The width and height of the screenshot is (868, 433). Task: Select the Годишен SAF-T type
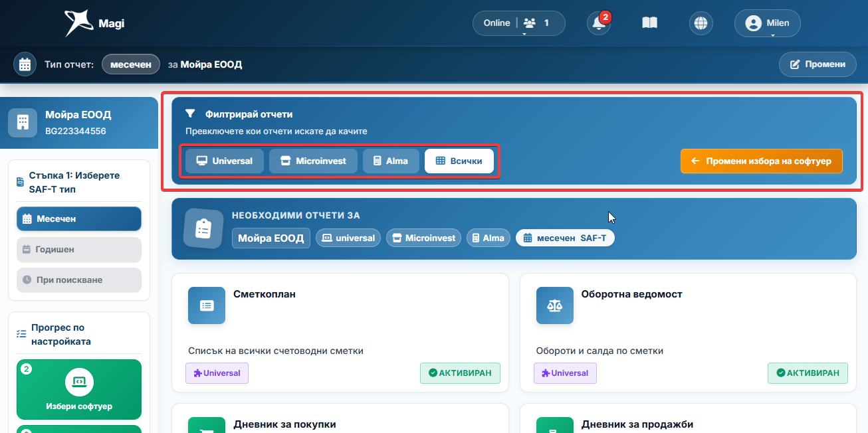[x=79, y=249]
